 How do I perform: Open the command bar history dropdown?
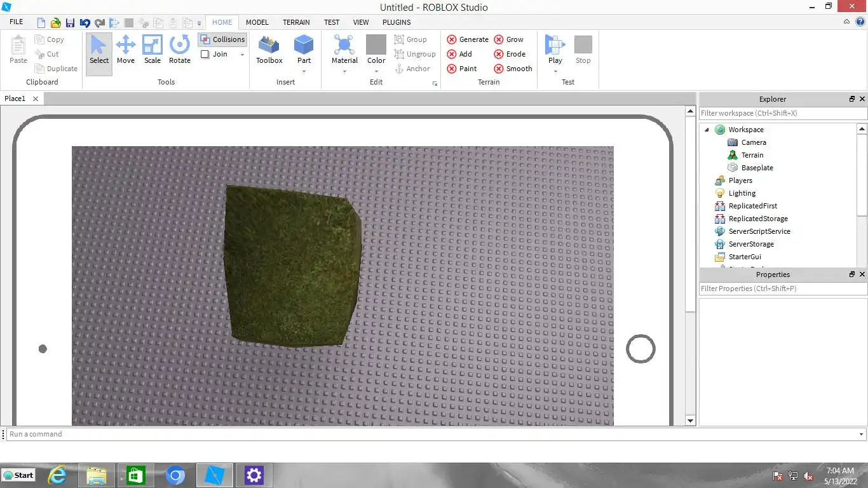pyautogui.click(x=862, y=434)
